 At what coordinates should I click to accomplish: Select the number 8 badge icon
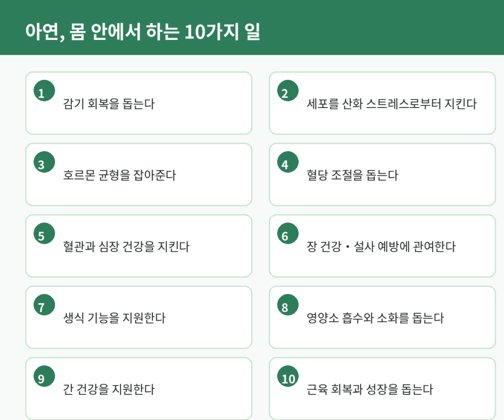click(x=287, y=305)
